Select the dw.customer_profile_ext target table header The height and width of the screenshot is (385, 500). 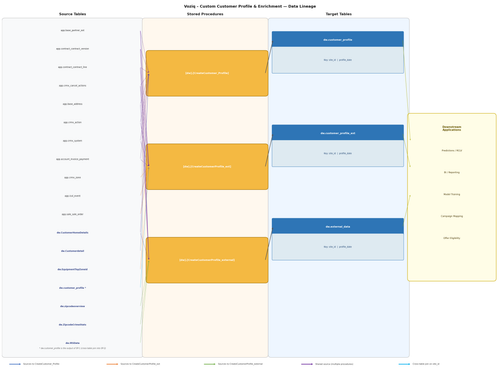pyautogui.click(x=338, y=133)
